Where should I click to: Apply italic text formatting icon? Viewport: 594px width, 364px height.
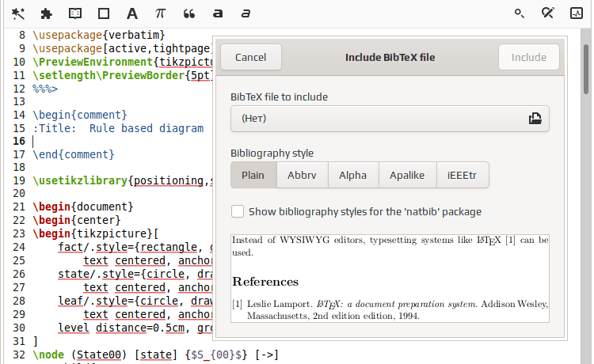click(x=246, y=13)
